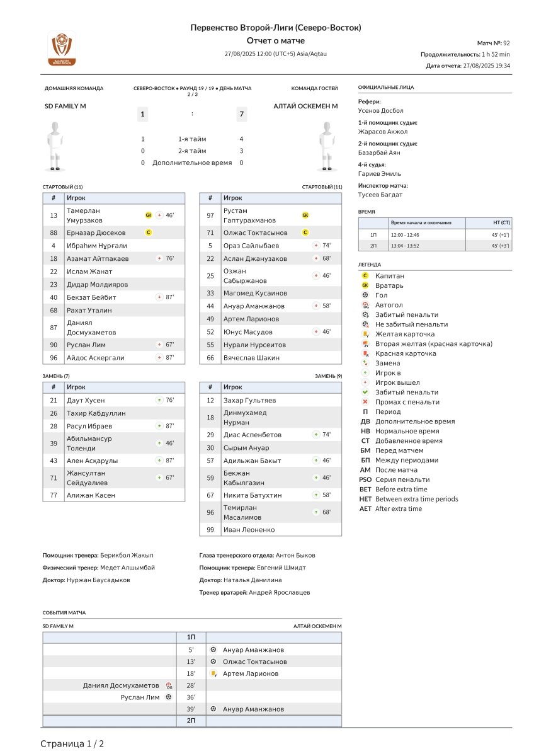Click the own goal icon beside Даниял Досмухаметов

tap(169, 685)
